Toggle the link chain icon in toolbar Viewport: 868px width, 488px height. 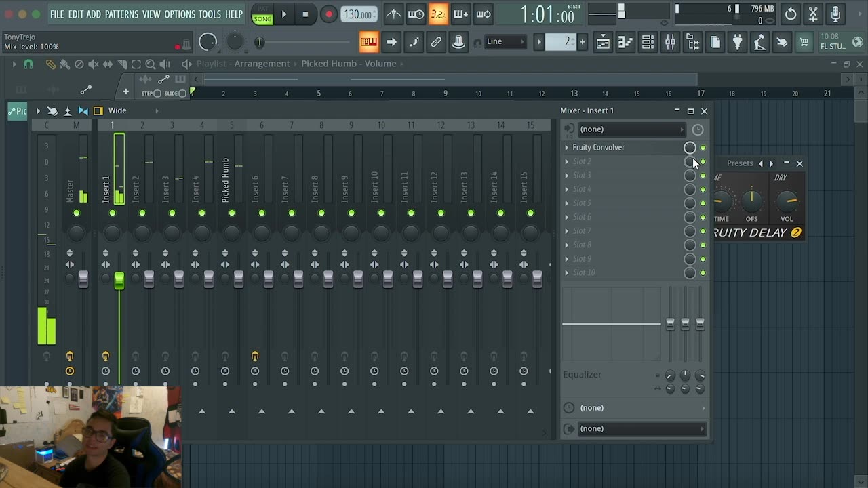point(436,42)
